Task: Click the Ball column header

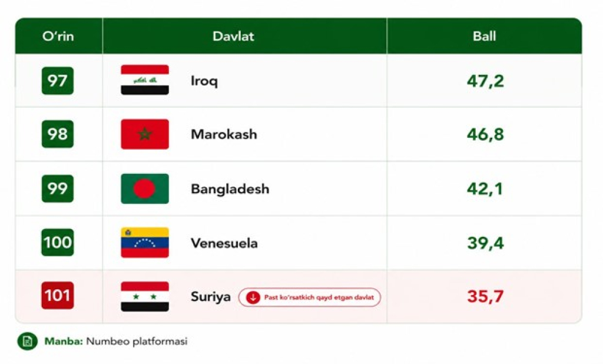Action: (x=484, y=36)
